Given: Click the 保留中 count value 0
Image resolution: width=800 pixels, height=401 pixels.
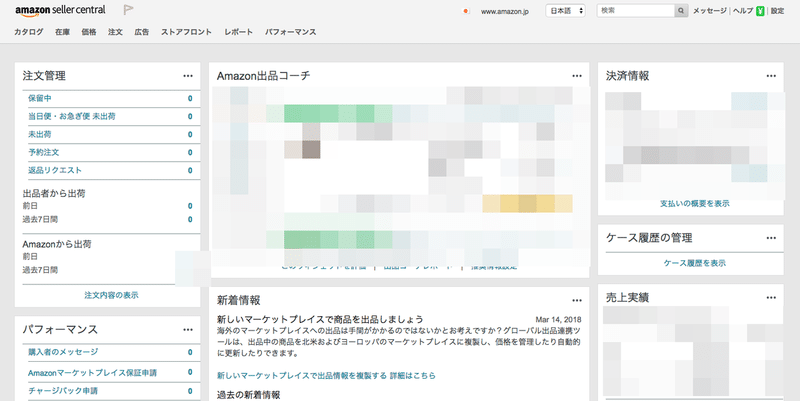Looking at the screenshot, I should pos(190,98).
